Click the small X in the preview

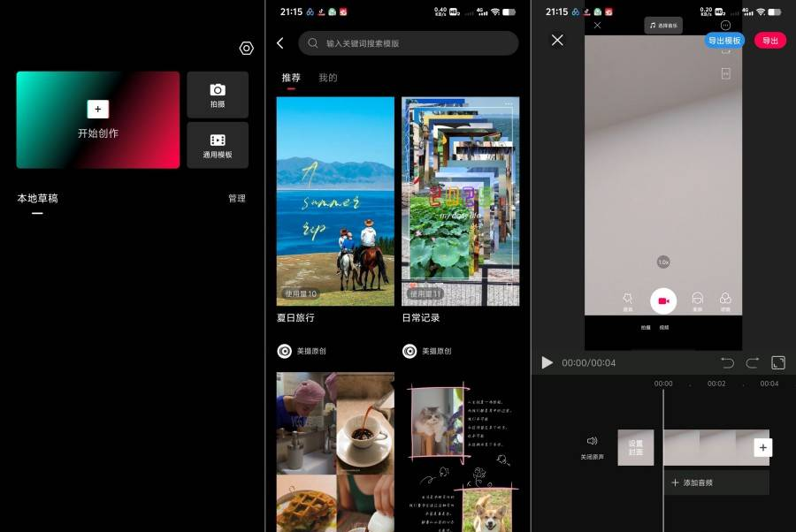598,25
